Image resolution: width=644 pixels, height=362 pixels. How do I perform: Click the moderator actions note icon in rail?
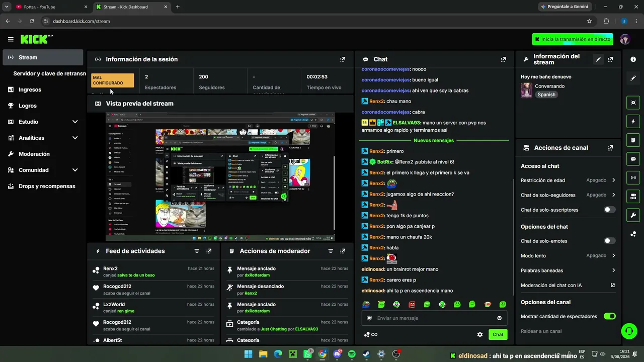pyautogui.click(x=633, y=140)
